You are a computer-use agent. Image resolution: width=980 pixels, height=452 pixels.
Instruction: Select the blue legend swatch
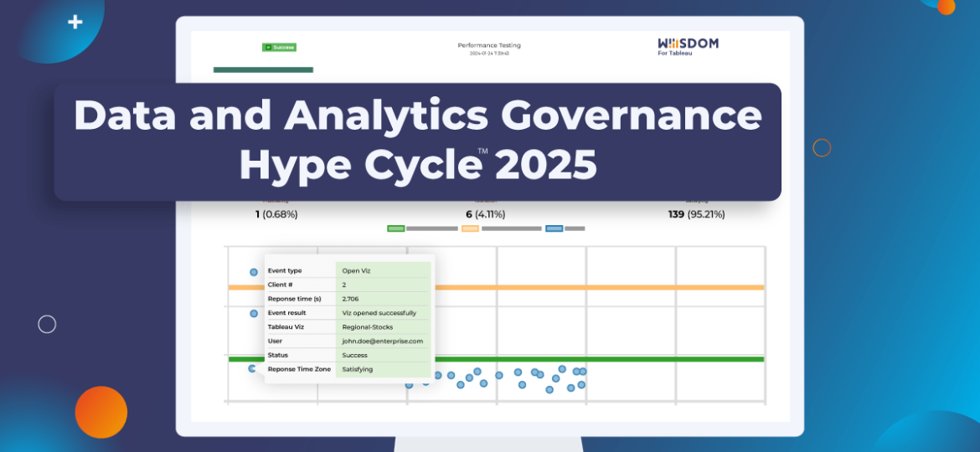point(554,229)
